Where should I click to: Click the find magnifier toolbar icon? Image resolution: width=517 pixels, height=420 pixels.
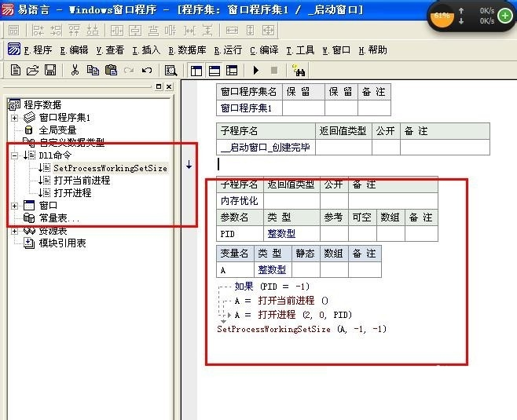[170, 70]
